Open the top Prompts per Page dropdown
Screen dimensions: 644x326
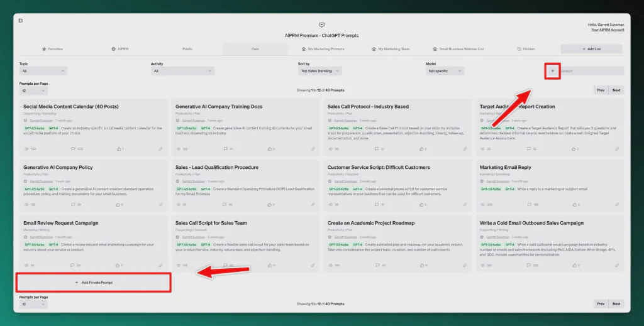(33, 90)
